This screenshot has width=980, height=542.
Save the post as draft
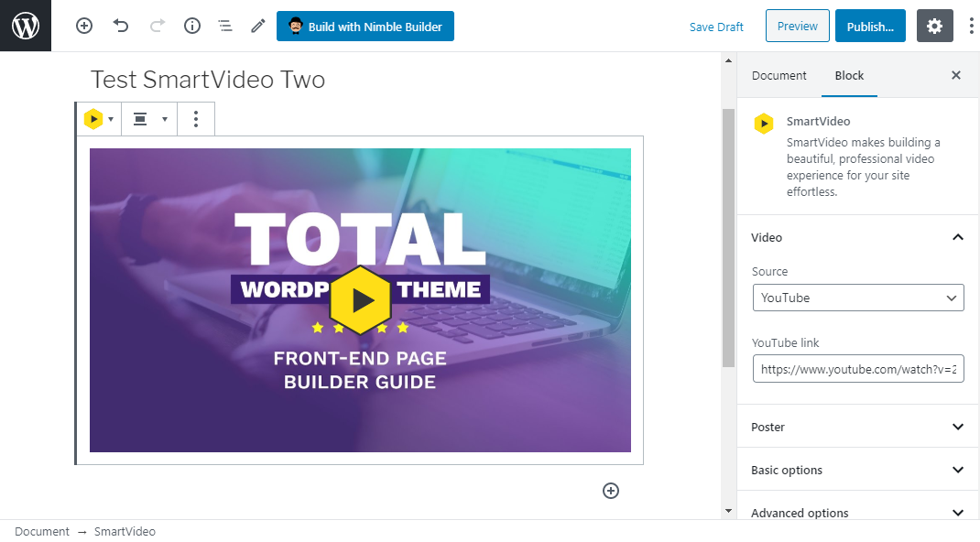[716, 27]
